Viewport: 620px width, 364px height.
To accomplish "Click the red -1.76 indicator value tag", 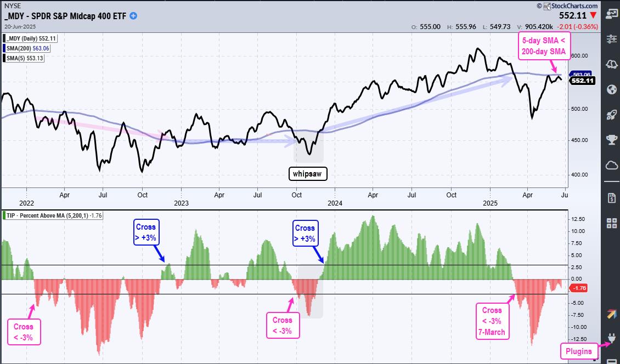I will pyautogui.click(x=580, y=288).
